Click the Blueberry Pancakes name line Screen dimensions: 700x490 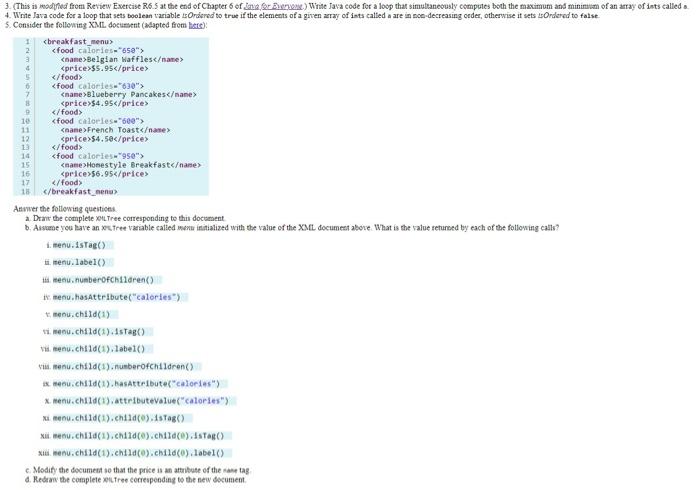129,95
